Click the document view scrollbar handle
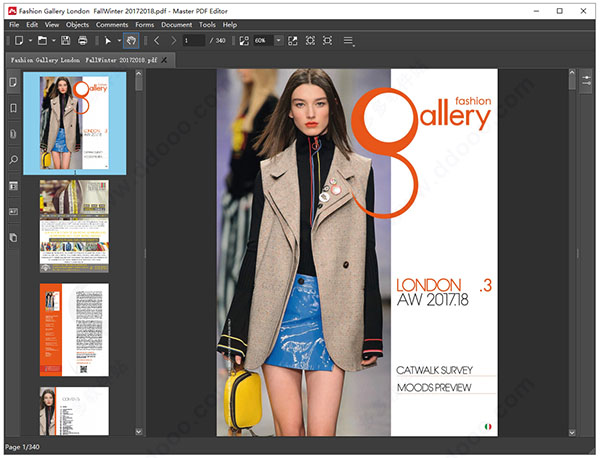The image size is (600, 458). (x=572, y=83)
